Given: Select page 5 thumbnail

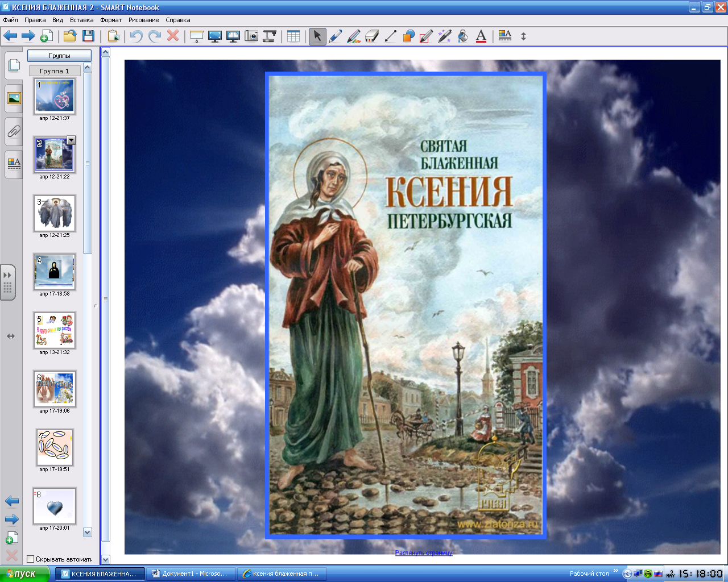Looking at the screenshot, I should 55,330.
